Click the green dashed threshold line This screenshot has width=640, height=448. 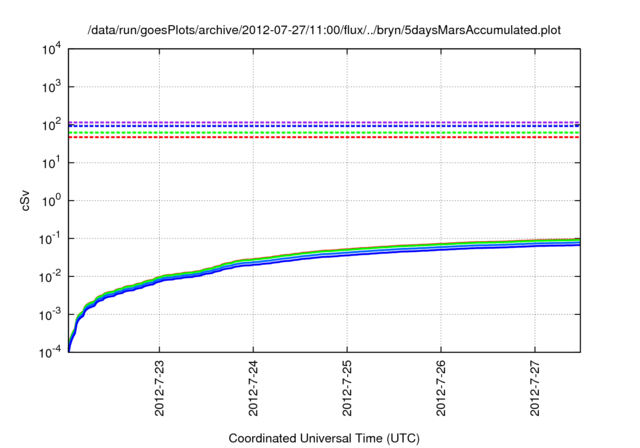pyautogui.click(x=324, y=133)
